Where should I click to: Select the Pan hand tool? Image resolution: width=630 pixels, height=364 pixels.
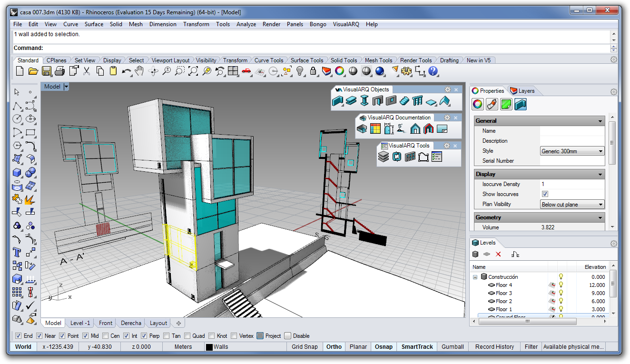(139, 71)
